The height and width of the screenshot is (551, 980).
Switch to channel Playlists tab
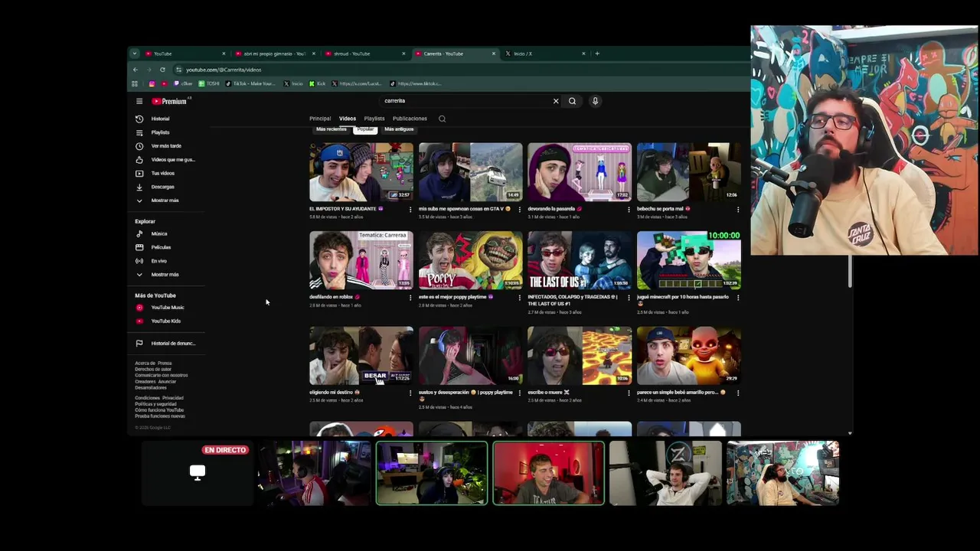[374, 119]
